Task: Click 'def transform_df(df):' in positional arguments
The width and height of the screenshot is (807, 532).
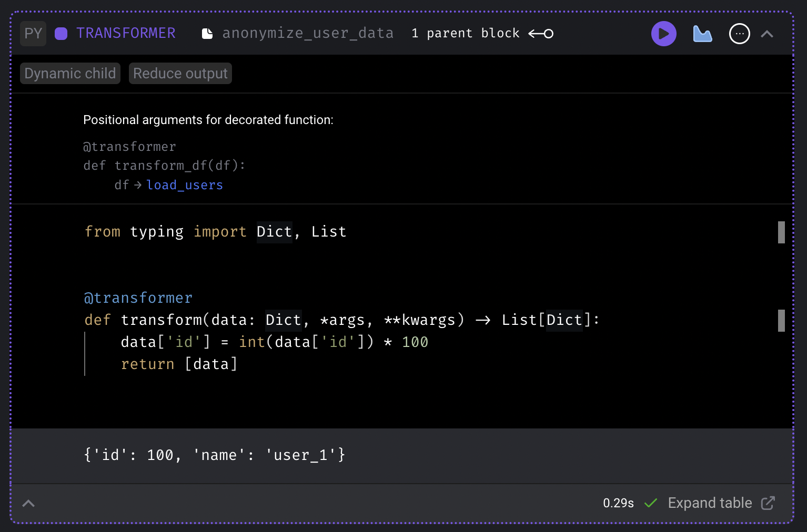Action: click(x=164, y=166)
